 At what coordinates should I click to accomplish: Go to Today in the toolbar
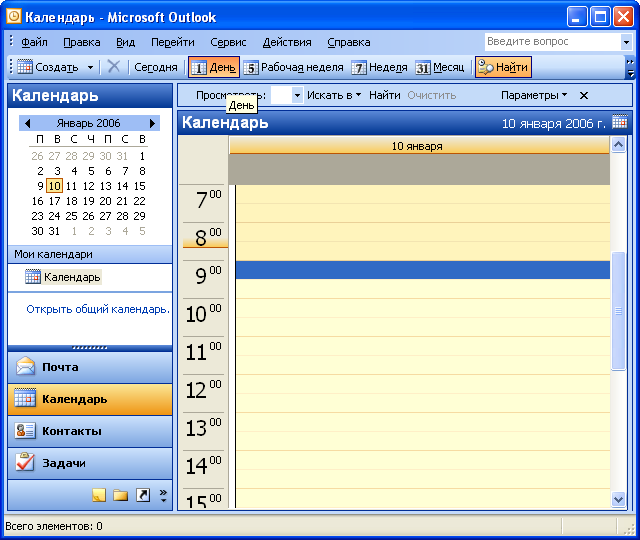(x=156, y=67)
